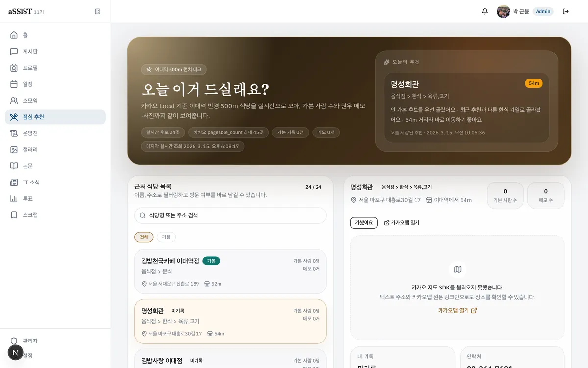Toggle the 가봄 filter chip
Image resolution: width=588 pixels, height=368 pixels.
[166, 237]
